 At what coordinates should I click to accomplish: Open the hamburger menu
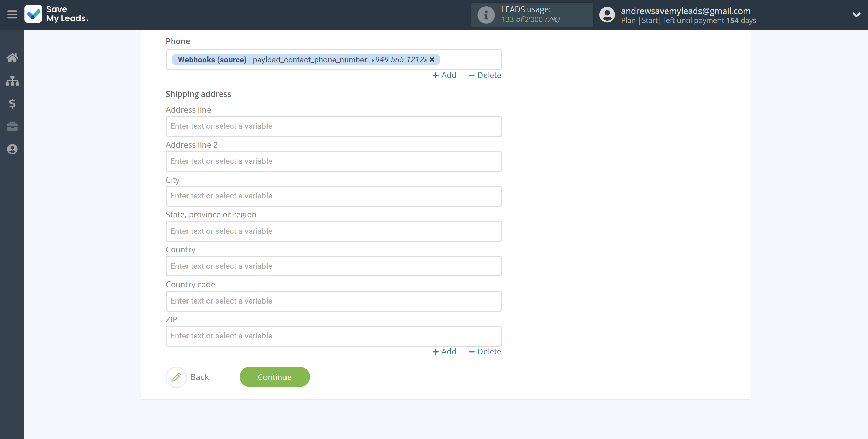click(12, 14)
